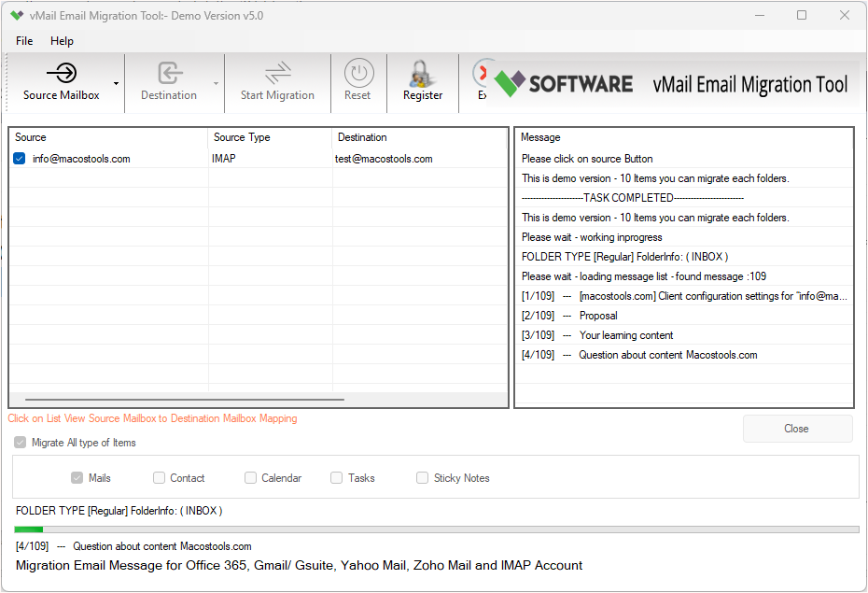This screenshot has height=593, width=868.
Task: Click the Destination toolbar icon
Action: [169, 73]
